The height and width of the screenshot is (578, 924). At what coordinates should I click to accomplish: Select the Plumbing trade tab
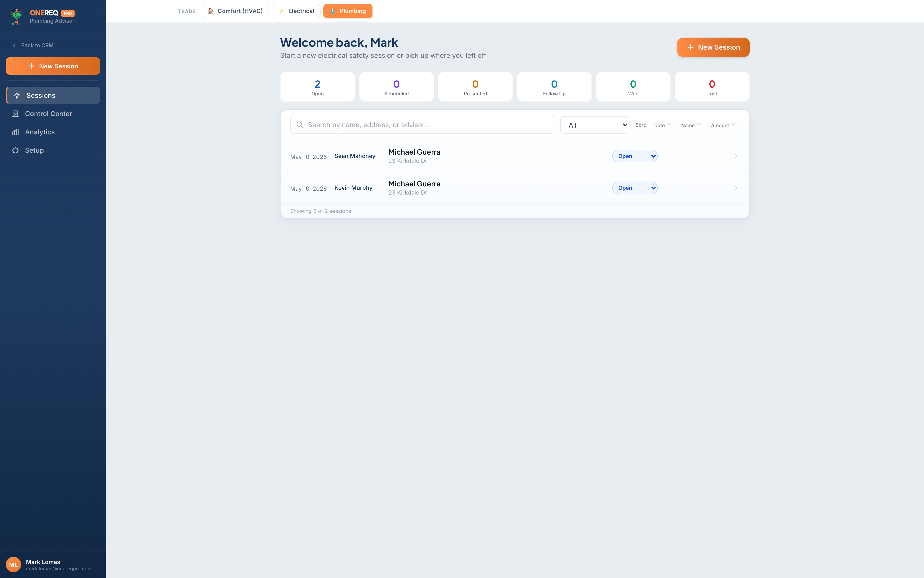tap(347, 11)
